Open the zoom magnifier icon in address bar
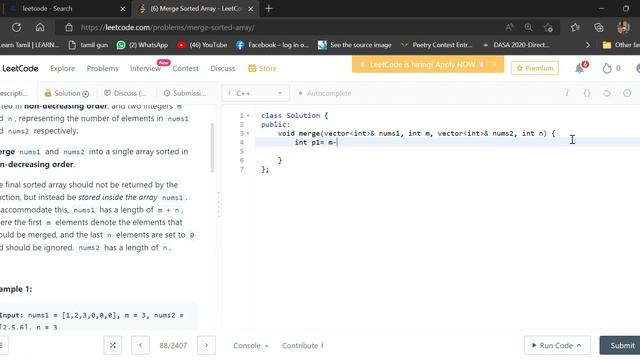This screenshot has width=640, height=360. 529,27
